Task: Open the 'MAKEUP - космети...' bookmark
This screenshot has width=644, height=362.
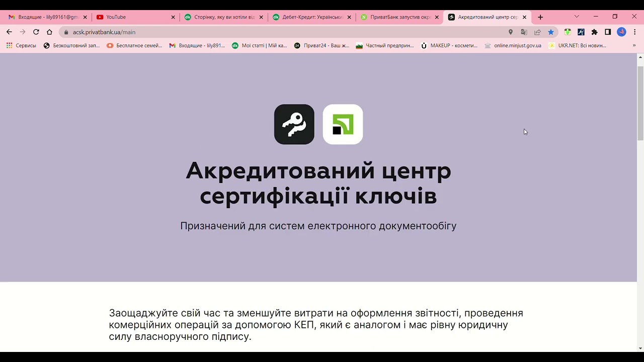Action: [449, 45]
